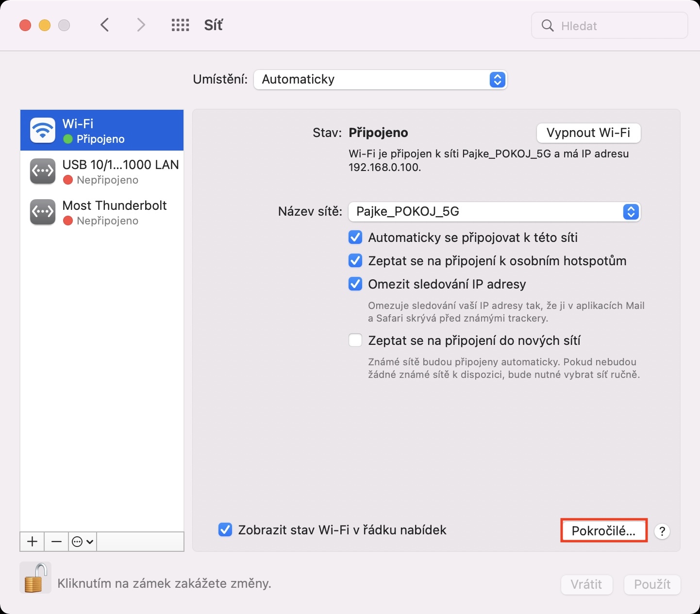
Task: Click the Wi-Fi service icon in sidebar
Action: 43,130
